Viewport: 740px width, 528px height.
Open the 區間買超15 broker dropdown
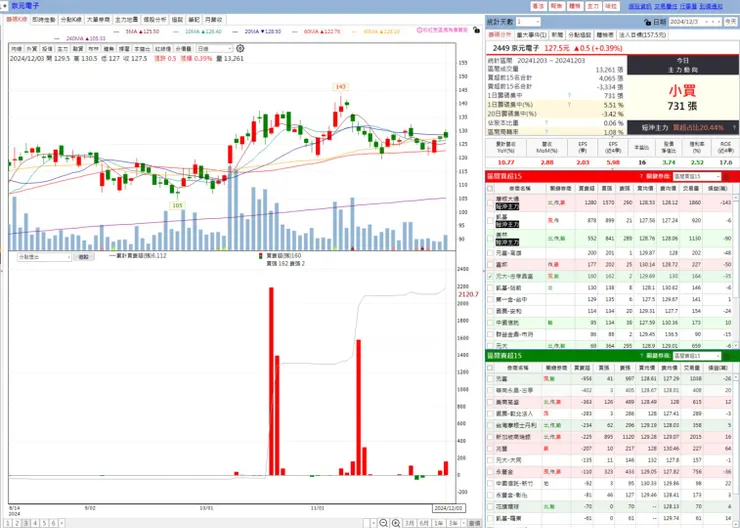click(697, 176)
